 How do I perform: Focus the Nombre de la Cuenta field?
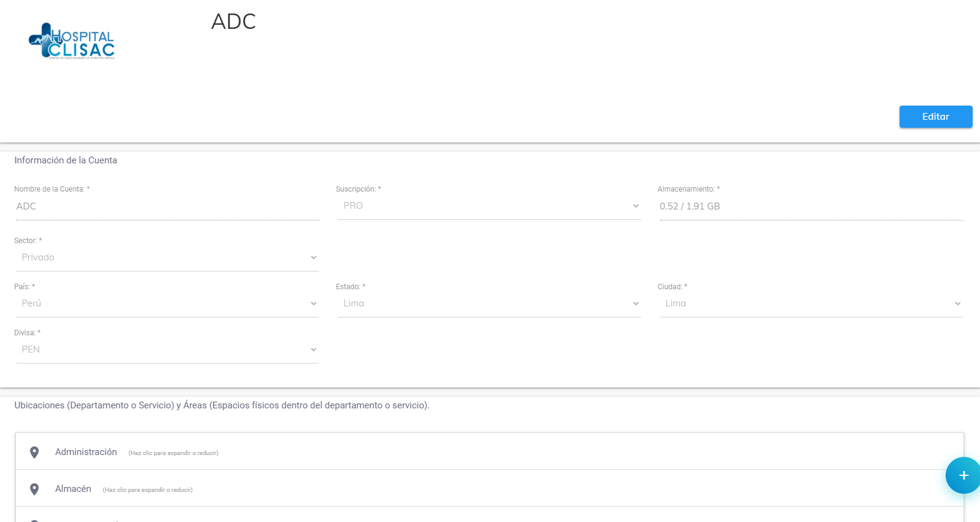[x=167, y=206]
